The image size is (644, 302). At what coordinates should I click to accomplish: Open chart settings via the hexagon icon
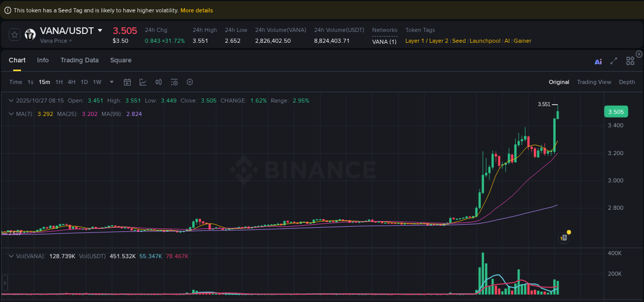190,82
